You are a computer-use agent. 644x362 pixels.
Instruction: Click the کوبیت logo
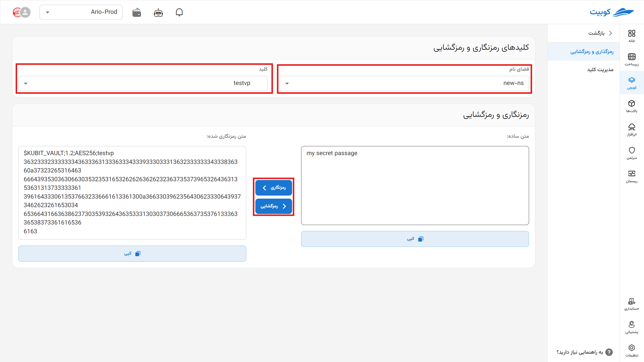pyautogui.click(x=612, y=12)
